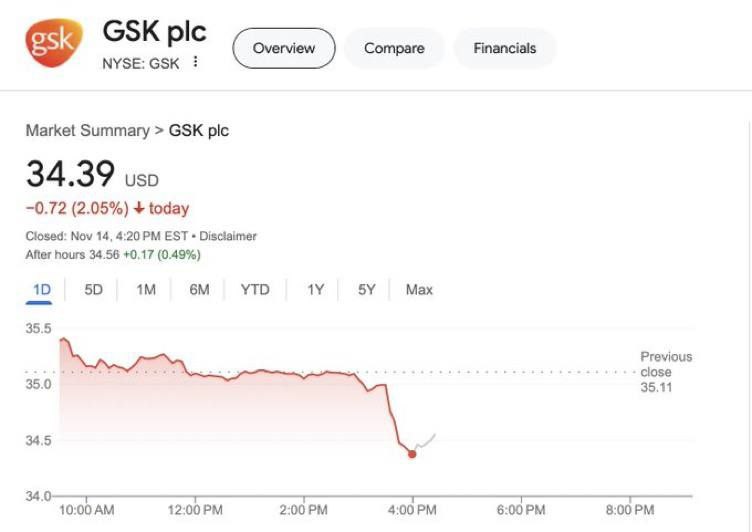Click the GSK orange logo icon

pos(55,43)
